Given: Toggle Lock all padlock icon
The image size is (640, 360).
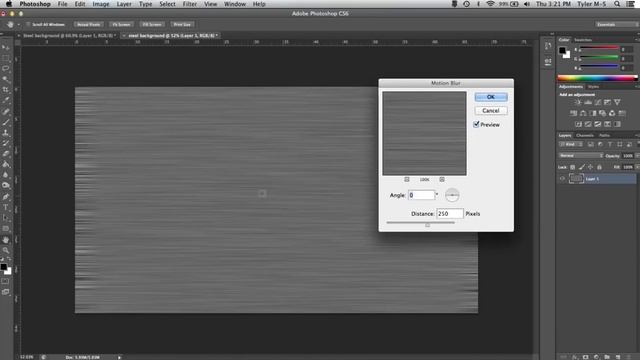Looking at the screenshot, I should (599, 167).
